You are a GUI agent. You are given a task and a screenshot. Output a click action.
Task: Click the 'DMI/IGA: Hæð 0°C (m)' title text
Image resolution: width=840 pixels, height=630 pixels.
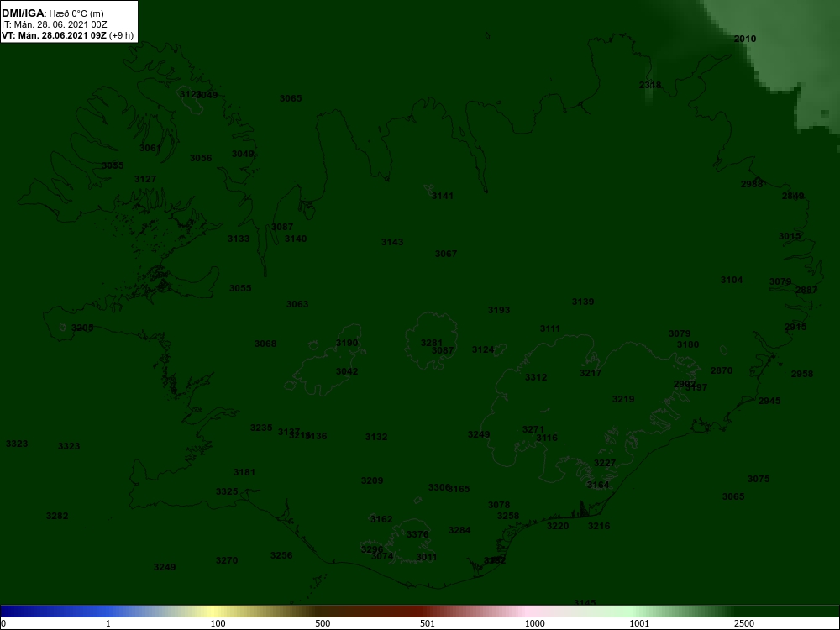point(53,13)
